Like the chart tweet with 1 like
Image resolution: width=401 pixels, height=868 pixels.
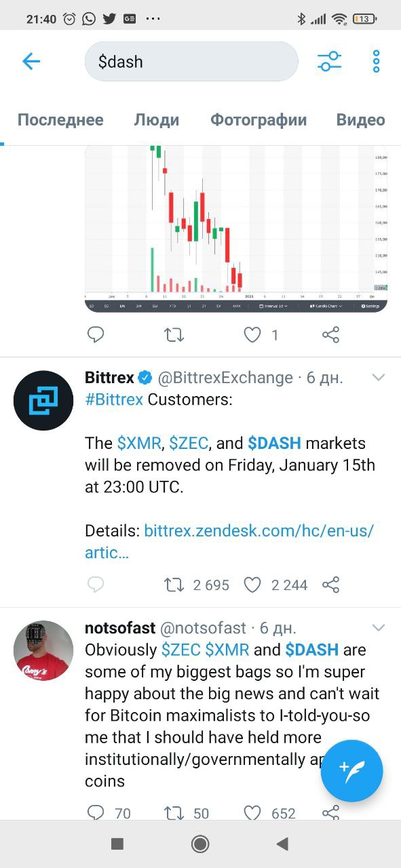(252, 334)
